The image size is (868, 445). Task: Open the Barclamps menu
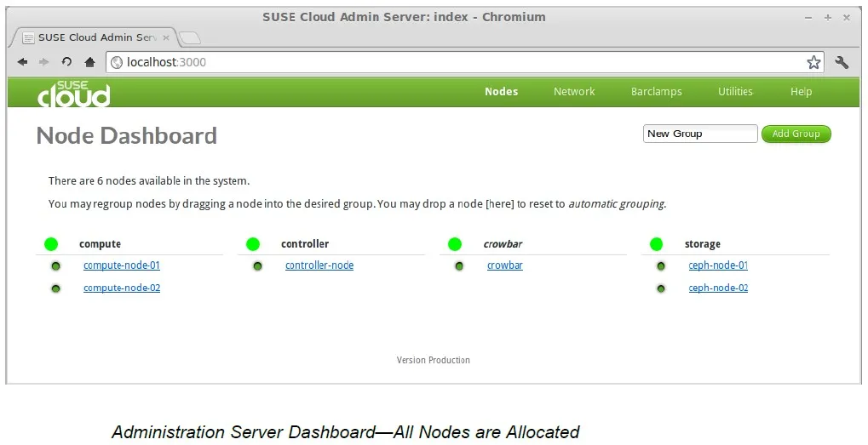(656, 92)
